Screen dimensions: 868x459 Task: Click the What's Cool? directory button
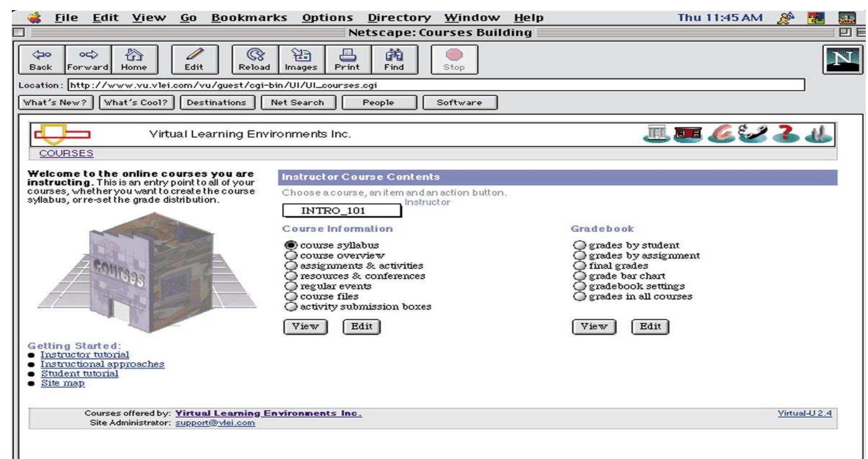tap(136, 102)
